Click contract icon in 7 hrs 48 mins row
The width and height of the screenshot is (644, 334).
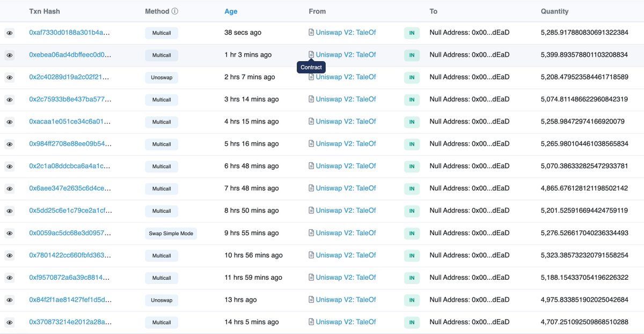[x=311, y=188]
